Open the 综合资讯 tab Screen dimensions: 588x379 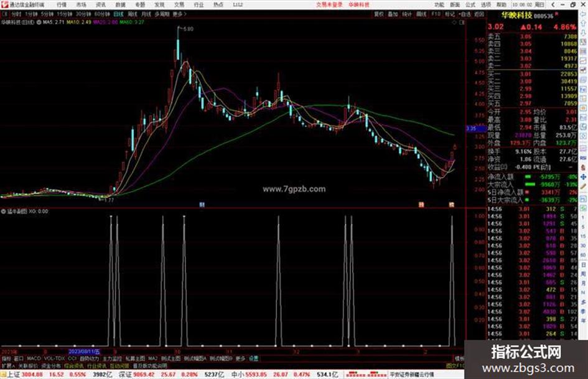click(74, 365)
